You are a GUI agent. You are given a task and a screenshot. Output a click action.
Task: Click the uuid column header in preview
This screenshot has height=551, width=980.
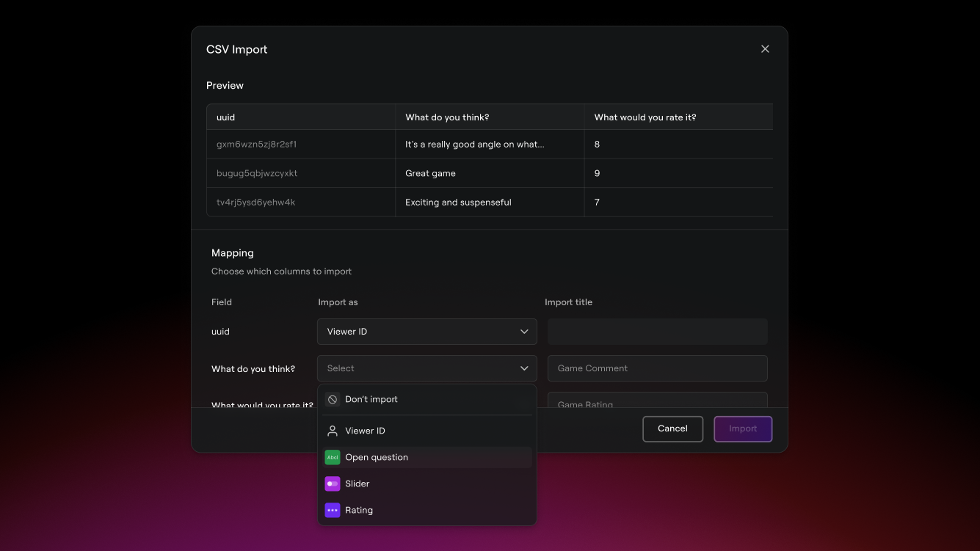click(300, 117)
